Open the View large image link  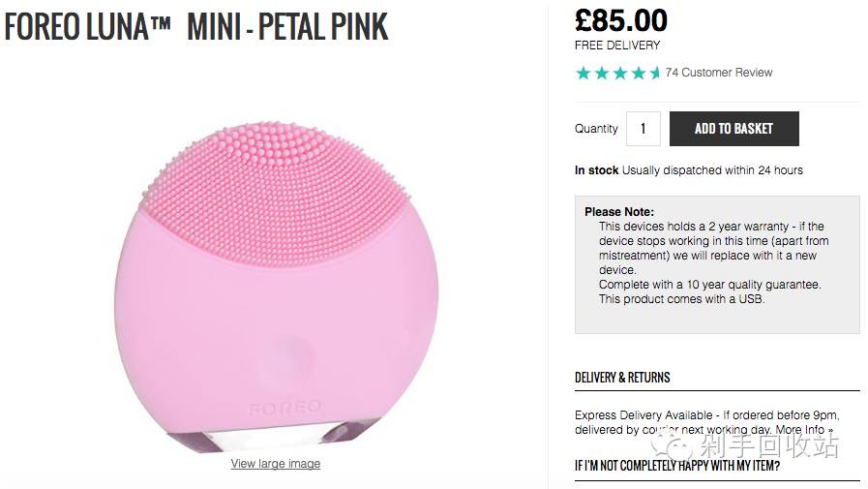point(276,464)
